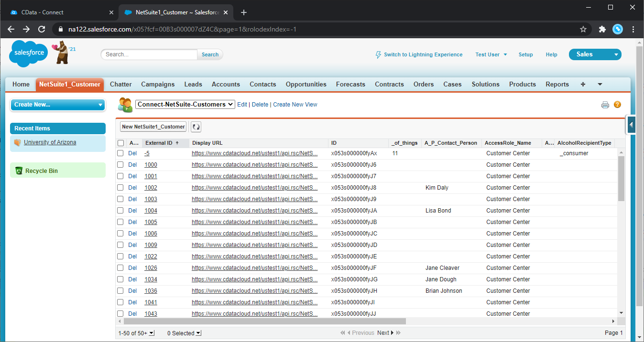Open the Test User menu
Viewport: 644px width, 342px height.
click(x=491, y=54)
